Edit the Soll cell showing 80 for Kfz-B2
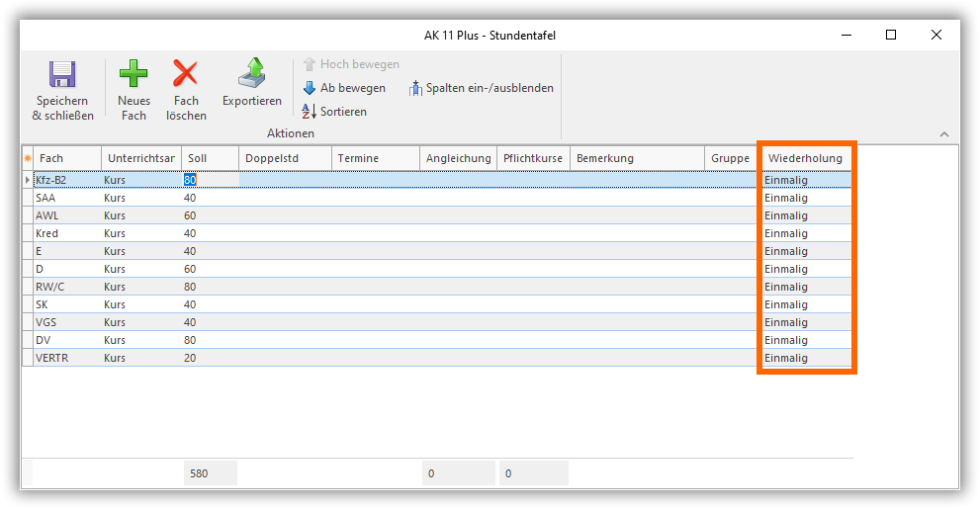Screen dimensions: 980x510 point(210,180)
